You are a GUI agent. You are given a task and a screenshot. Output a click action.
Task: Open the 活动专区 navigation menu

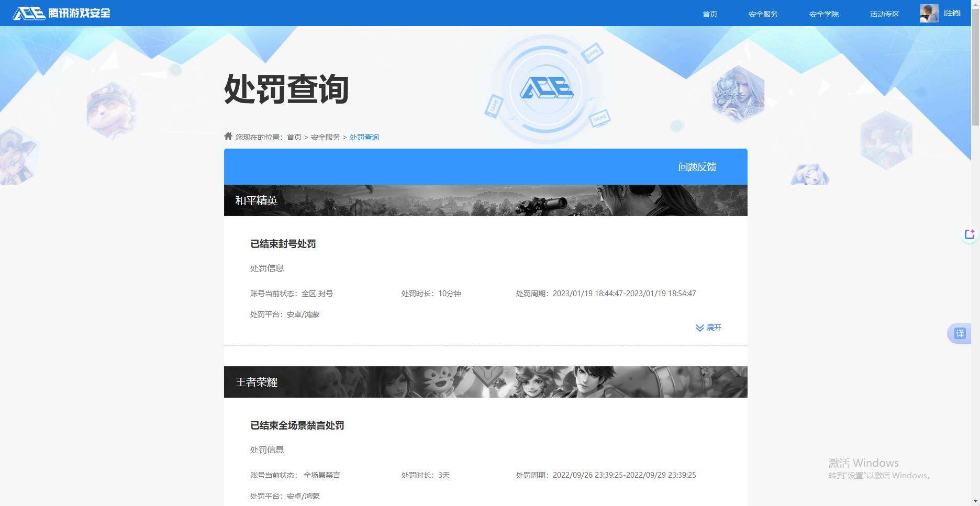885,14
